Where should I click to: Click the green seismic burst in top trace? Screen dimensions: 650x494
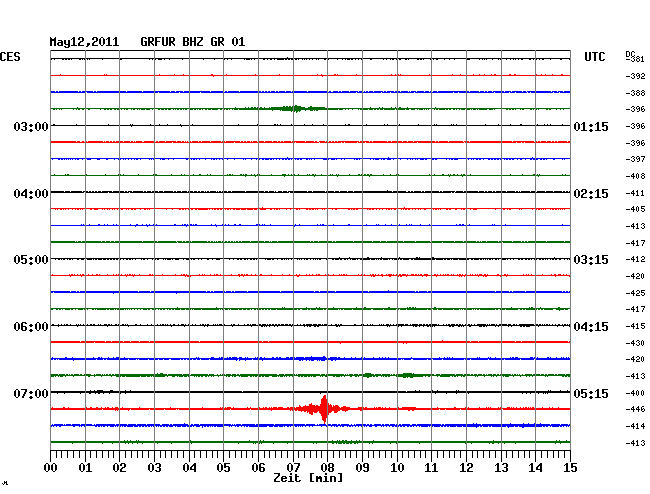point(296,109)
